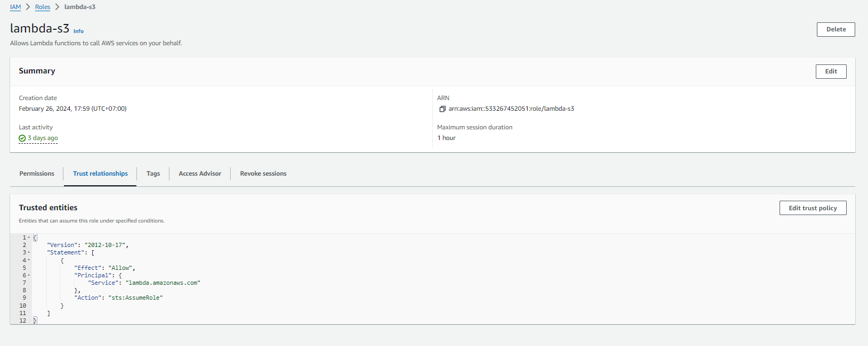Open the '3 days ago' last activity link
Screen dimensions: 868x346
[43, 138]
